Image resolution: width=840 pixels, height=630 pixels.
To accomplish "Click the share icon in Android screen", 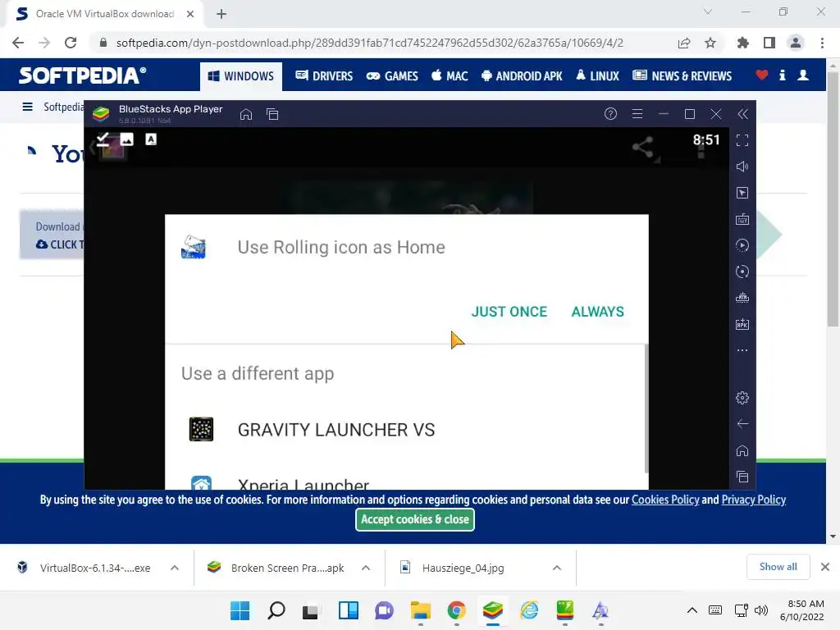I will pos(643,147).
